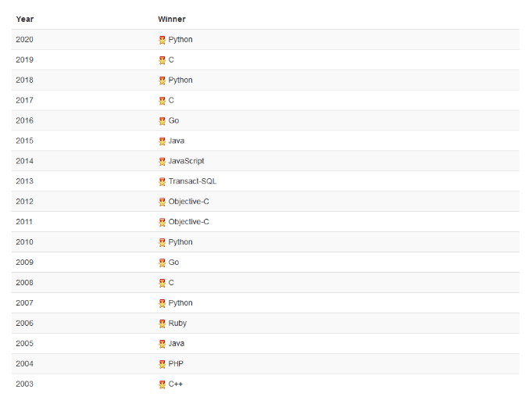
Task: Click the medal icon next to C++
Action: tap(162, 384)
